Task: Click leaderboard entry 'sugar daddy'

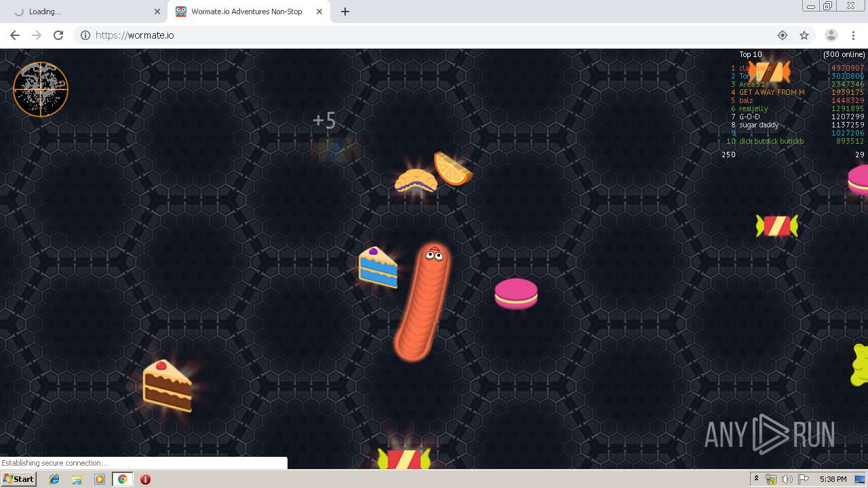Action: 759,125
